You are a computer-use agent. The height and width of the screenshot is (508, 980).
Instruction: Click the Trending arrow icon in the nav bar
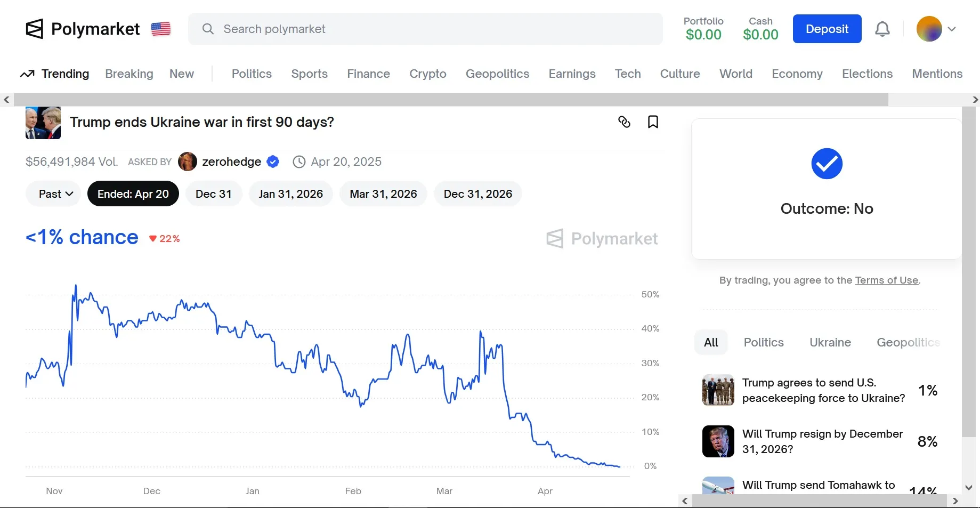[x=27, y=74]
